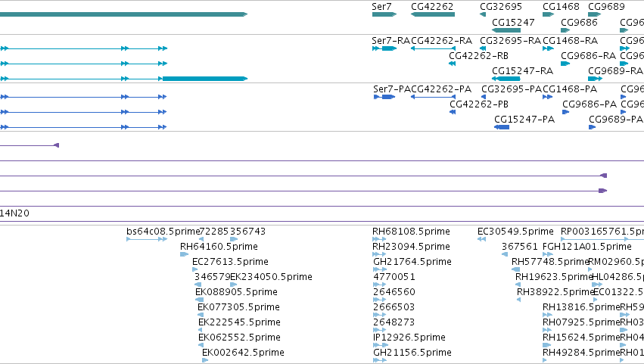Select the CG15247-PA protein label

(524, 120)
